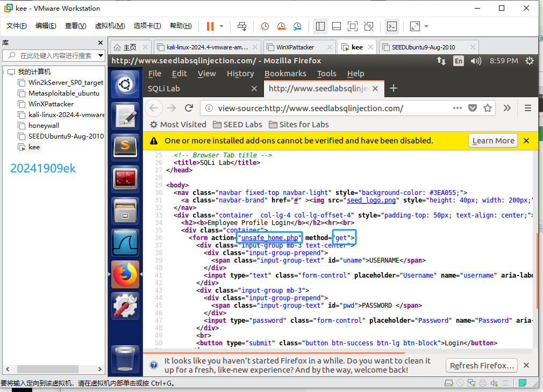Enter VMware full screen mode icon
This screenshot has height=392, width=543.
(353, 26)
